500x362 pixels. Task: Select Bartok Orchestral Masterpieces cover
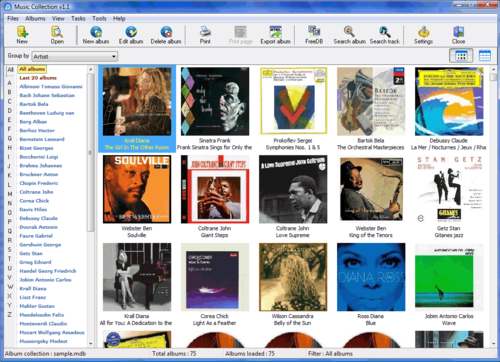pos(371,102)
